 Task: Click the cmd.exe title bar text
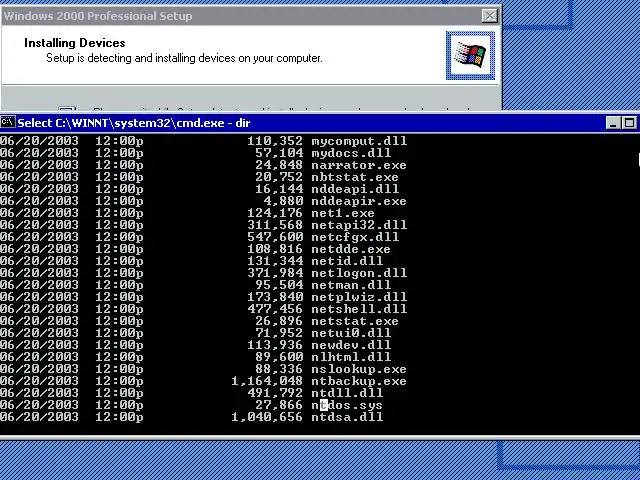[133, 123]
